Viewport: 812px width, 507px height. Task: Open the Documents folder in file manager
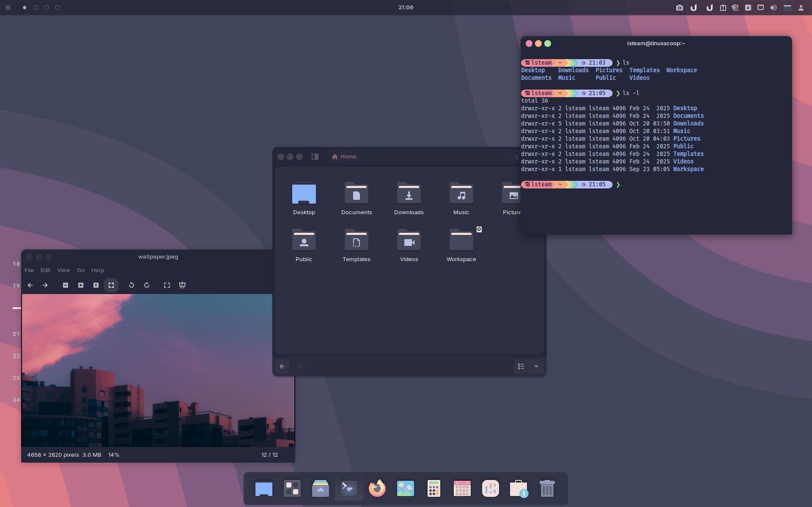tap(356, 199)
